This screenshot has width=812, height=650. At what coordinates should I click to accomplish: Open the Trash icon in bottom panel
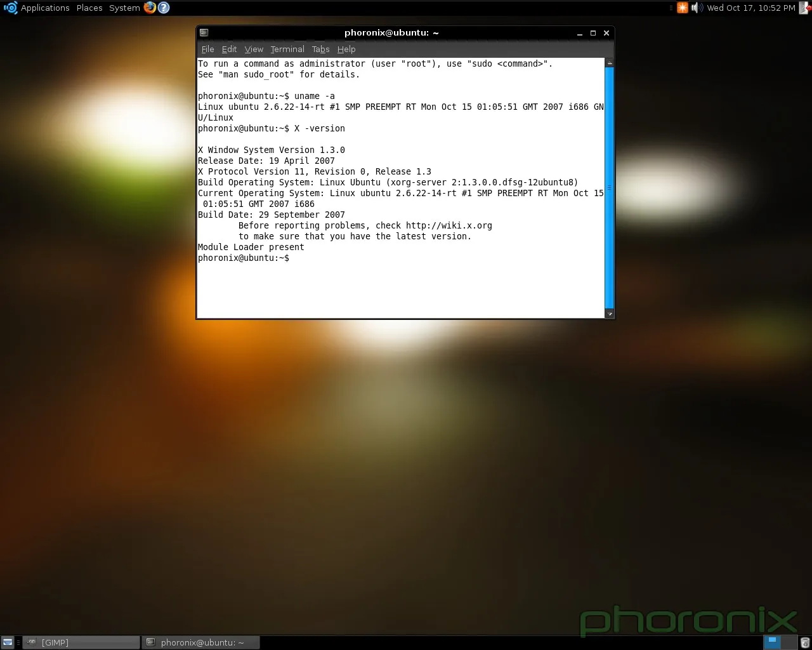pyautogui.click(x=805, y=642)
